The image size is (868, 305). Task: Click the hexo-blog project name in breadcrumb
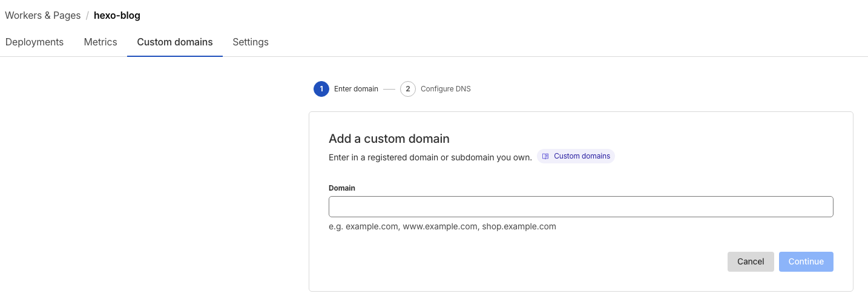[117, 15]
